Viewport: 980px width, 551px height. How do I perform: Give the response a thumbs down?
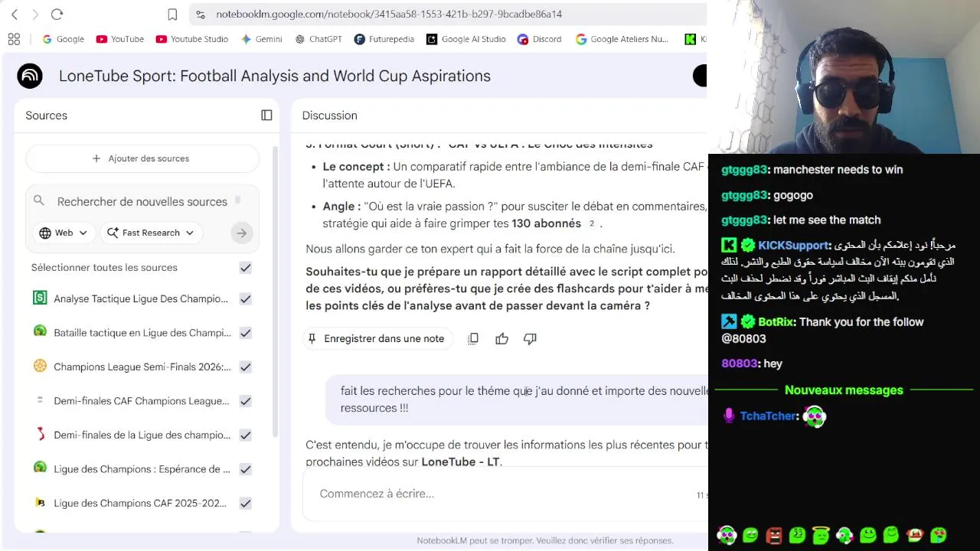coord(530,338)
